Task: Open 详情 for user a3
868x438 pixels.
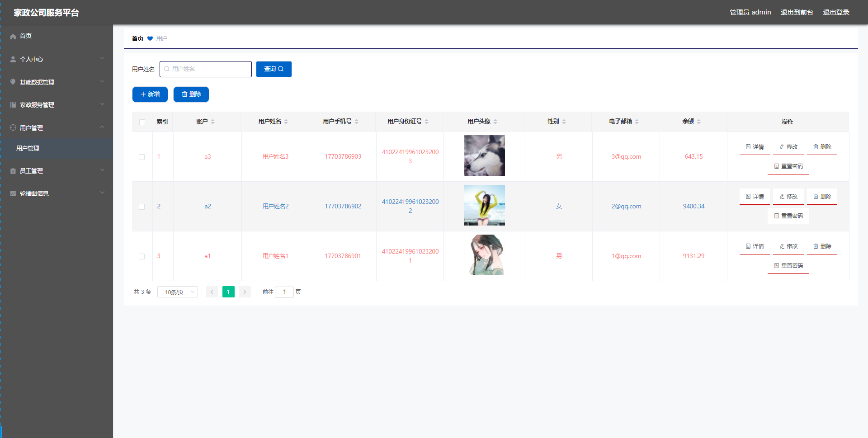Action: point(755,147)
